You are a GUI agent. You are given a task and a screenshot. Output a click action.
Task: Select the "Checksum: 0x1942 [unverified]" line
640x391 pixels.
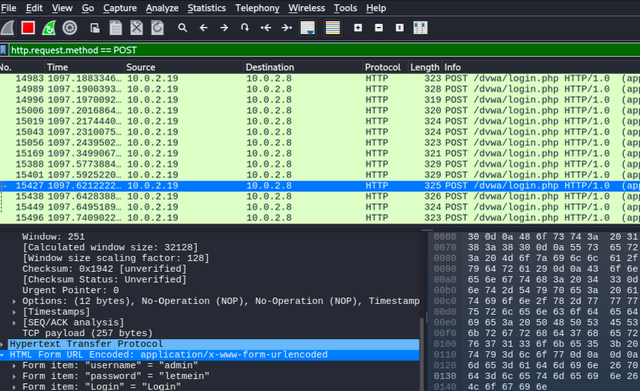pos(104,269)
